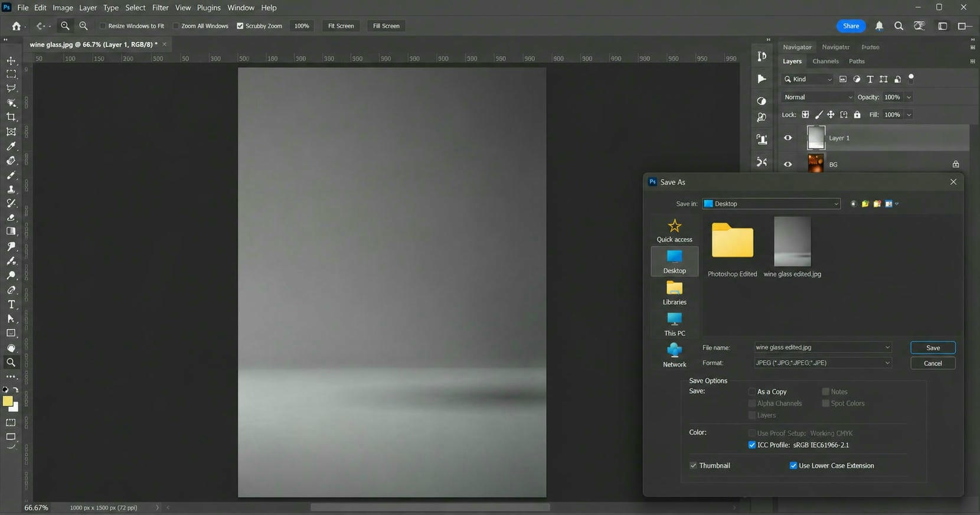Expand the Fill slider arrow
Viewport: 980px width, 515px height.
[909, 115]
